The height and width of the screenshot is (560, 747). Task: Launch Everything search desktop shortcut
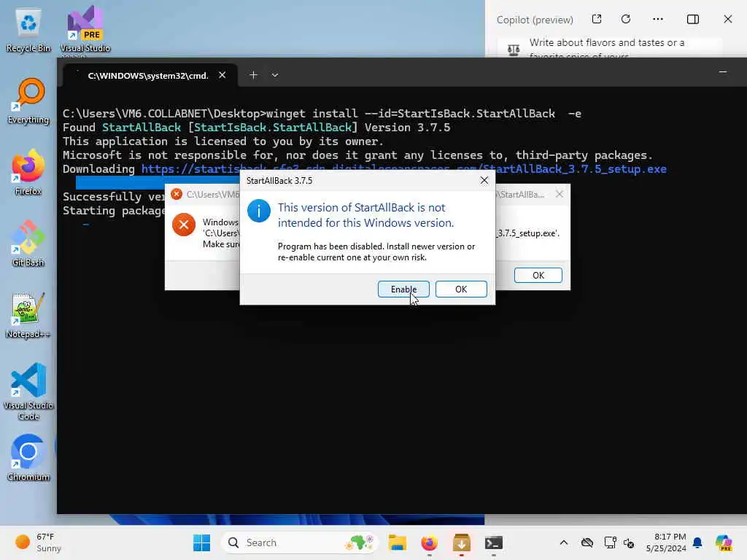coord(28,101)
